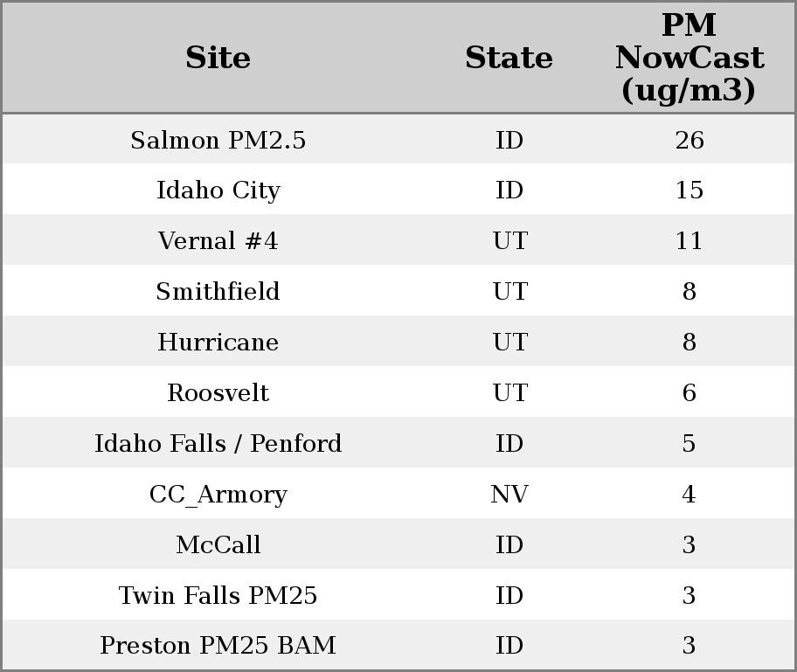The width and height of the screenshot is (797, 672).
Task: Select the Smithfield row site name
Action: (x=218, y=292)
